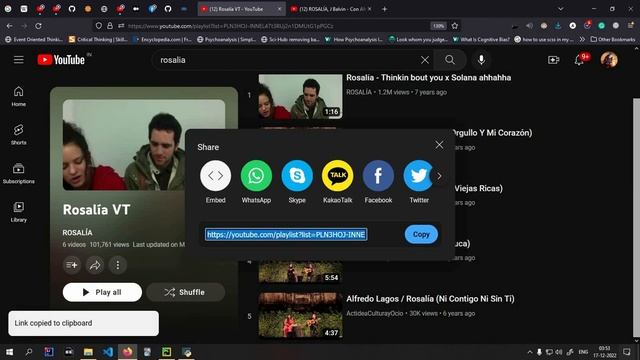Open Other Bookmarks folder
Image resolution: width=640 pixels, height=360 pixels.
pos(613,40)
